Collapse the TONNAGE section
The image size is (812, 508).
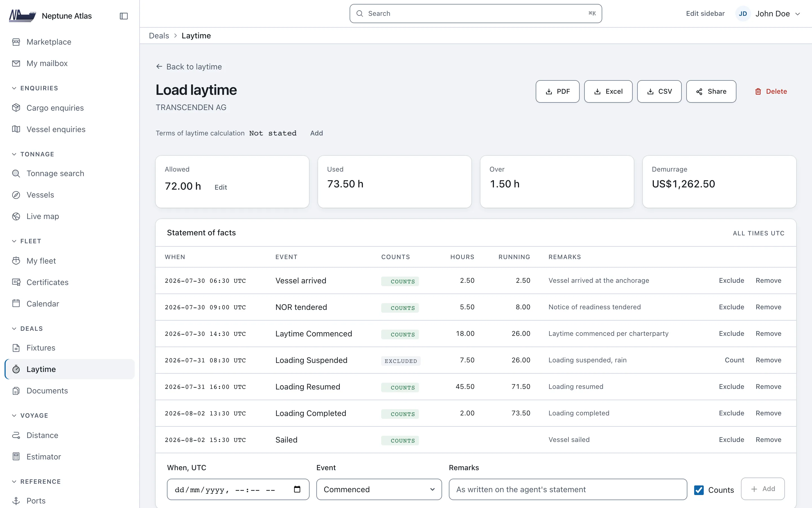33,154
